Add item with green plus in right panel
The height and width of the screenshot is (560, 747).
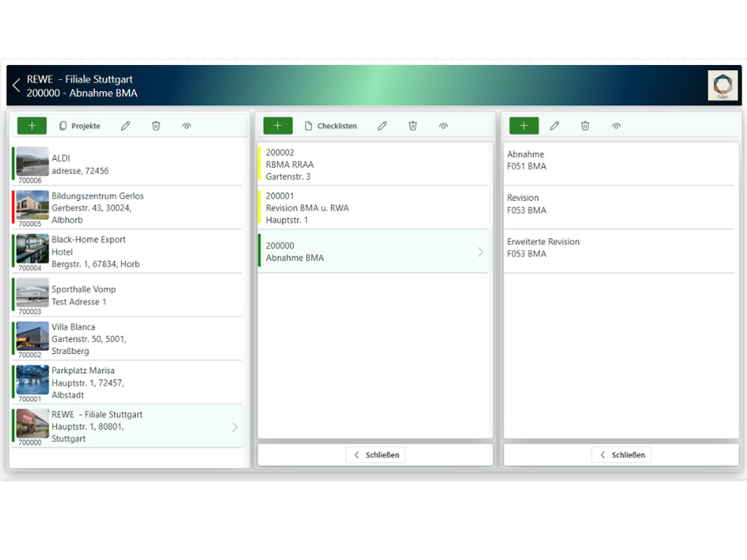coord(524,125)
